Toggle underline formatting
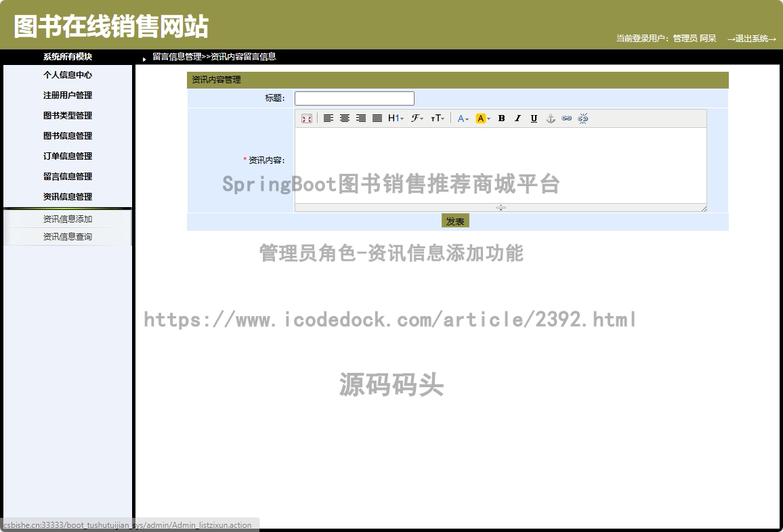This screenshot has width=783, height=532. [x=534, y=118]
